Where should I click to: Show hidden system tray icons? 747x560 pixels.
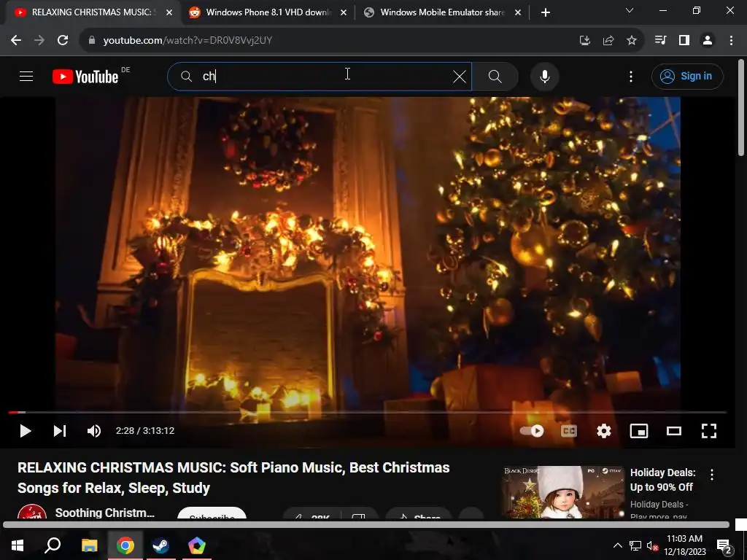(x=617, y=545)
